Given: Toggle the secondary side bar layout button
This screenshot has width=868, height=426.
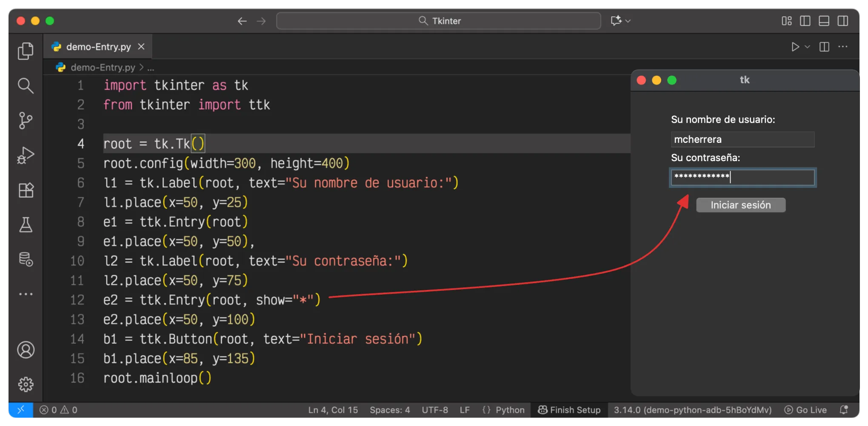Looking at the screenshot, I should pyautogui.click(x=842, y=21).
